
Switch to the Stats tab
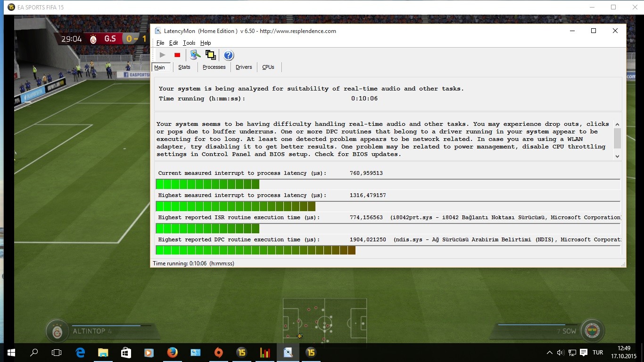[184, 67]
